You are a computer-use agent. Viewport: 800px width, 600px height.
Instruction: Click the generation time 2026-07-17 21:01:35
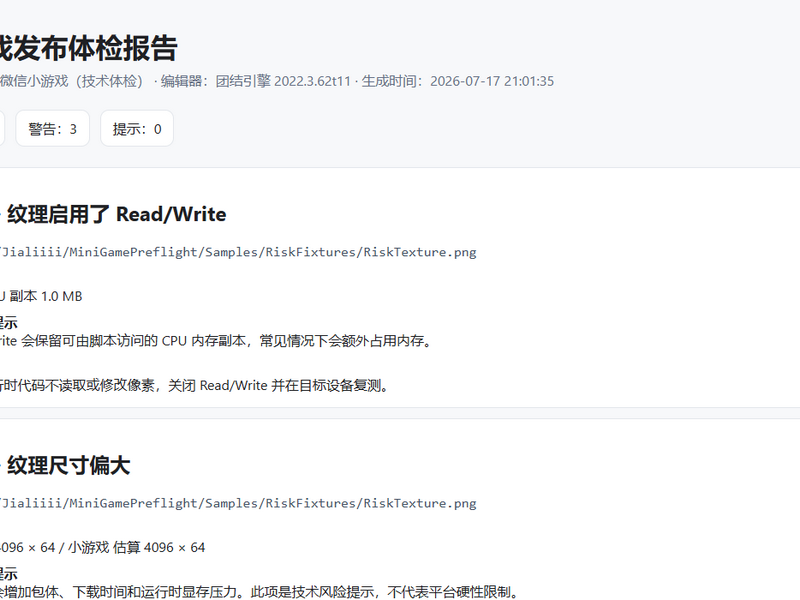492,82
